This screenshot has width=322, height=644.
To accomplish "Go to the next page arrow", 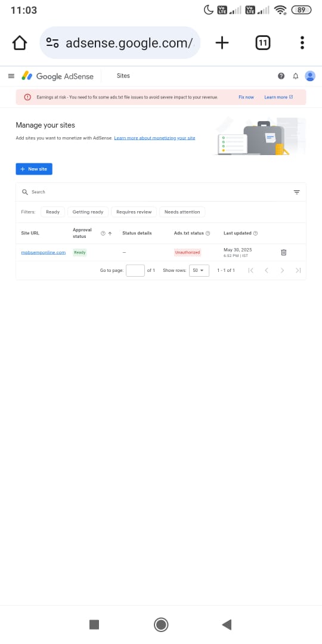I will [x=282, y=270].
